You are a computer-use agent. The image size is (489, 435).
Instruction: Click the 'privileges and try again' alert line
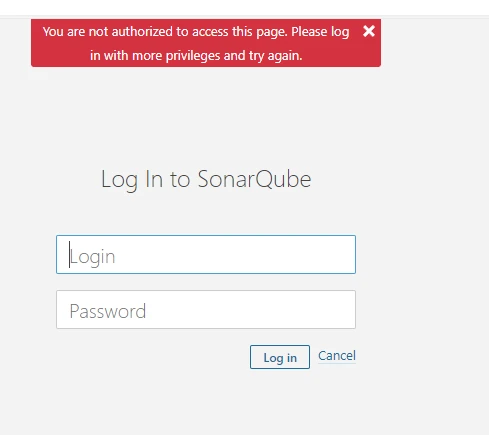click(x=196, y=55)
